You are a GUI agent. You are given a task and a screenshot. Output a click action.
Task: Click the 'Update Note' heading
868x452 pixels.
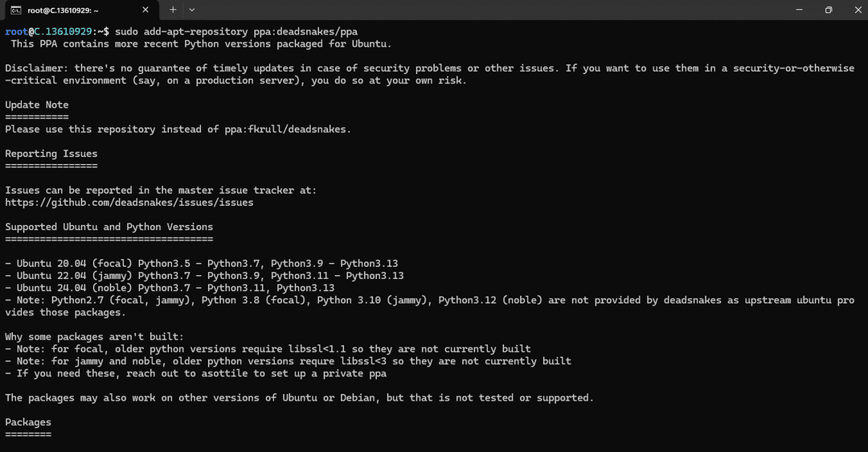37,105
